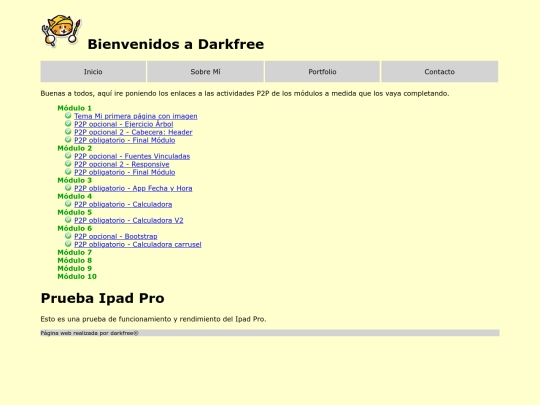Viewport: 540px width, 405px height.
Task: Click the Módulo 7 heading
Action: [x=75, y=252]
